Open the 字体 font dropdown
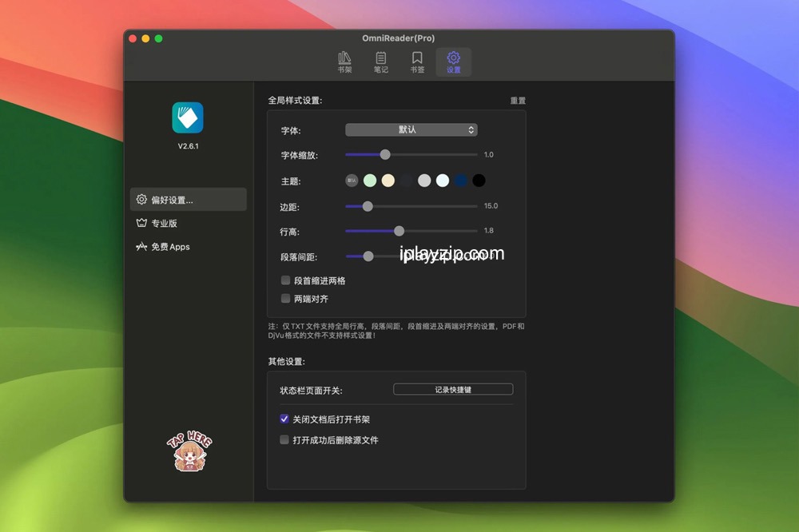This screenshot has width=799, height=532. (x=411, y=130)
